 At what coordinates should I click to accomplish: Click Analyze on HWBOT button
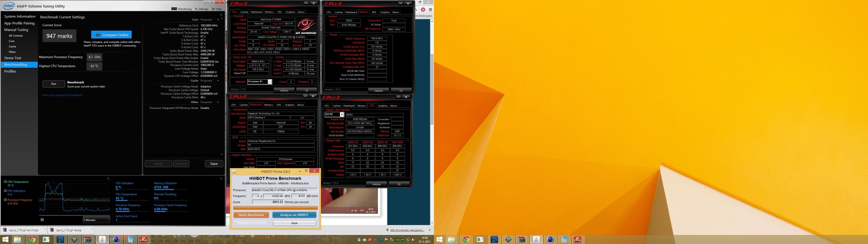click(x=294, y=215)
